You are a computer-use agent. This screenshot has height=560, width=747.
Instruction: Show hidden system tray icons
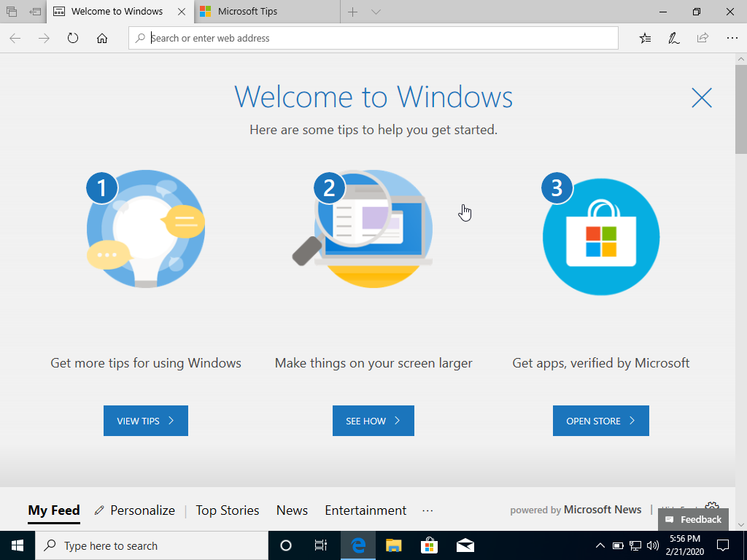pos(600,545)
